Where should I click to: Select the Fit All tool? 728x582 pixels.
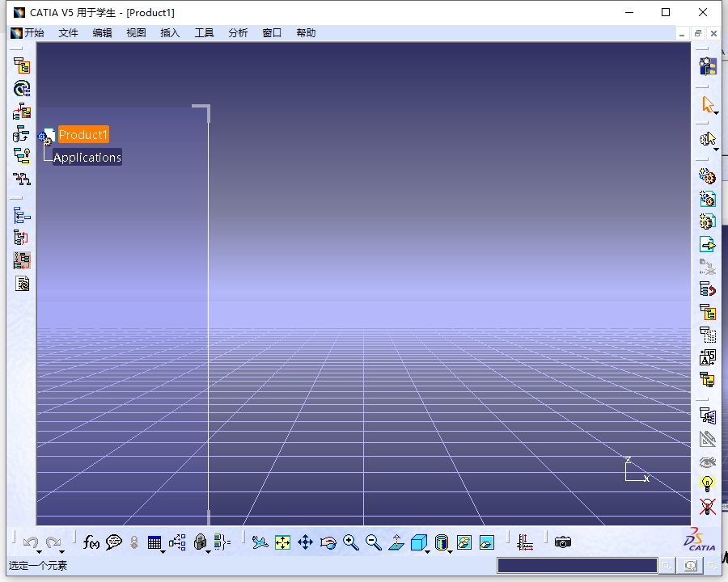(281, 542)
